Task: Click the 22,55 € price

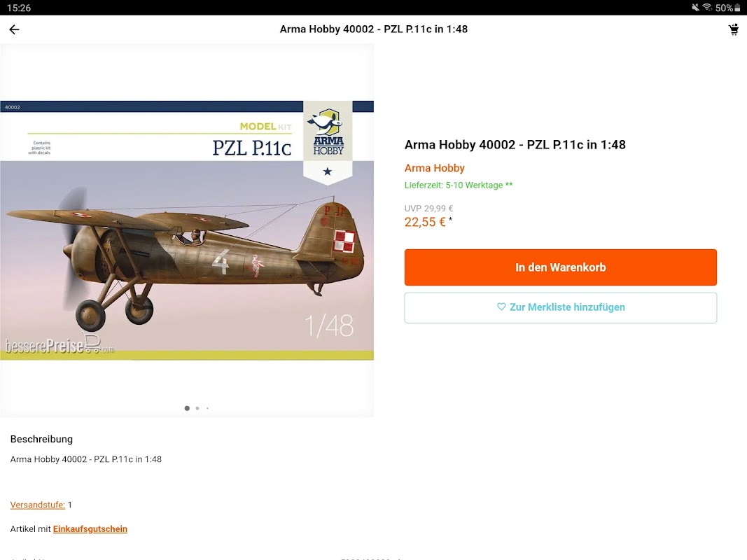Action: coord(425,223)
